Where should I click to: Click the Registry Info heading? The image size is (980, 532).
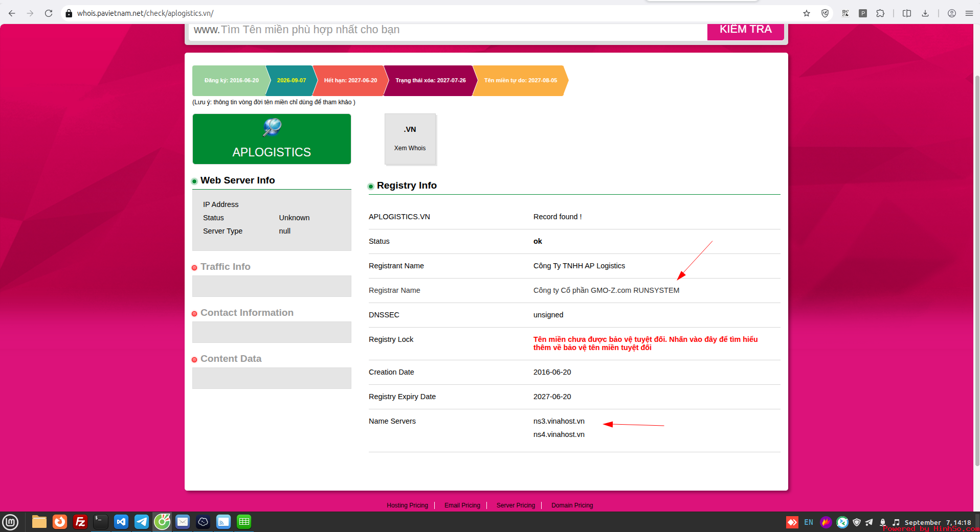coord(407,186)
